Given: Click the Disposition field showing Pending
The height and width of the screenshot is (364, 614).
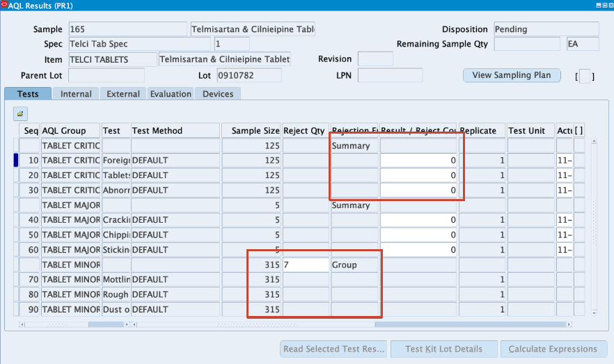Looking at the screenshot, I should [546, 29].
